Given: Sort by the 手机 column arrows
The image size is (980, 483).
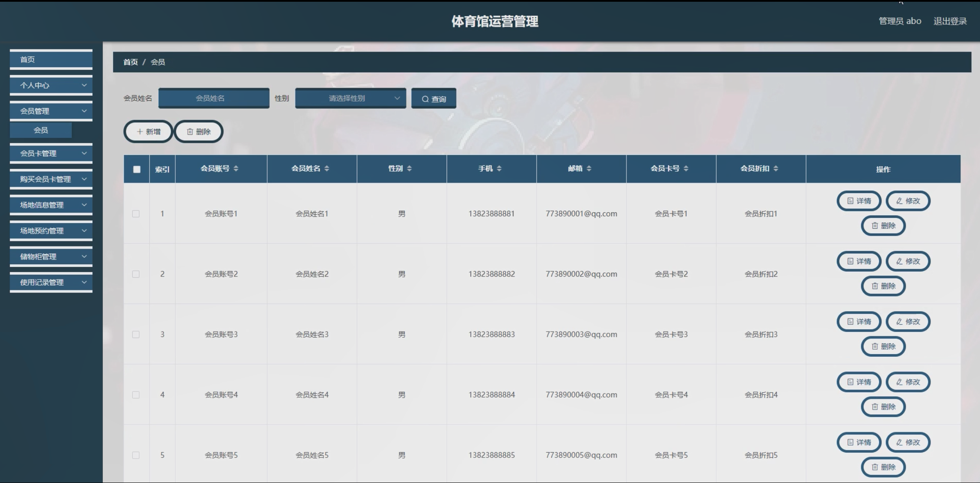Looking at the screenshot, I should tap(499, 168).
